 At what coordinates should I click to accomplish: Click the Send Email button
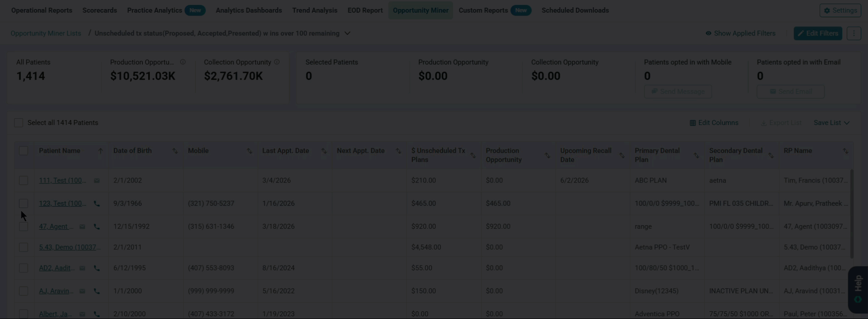pos(790,92)
